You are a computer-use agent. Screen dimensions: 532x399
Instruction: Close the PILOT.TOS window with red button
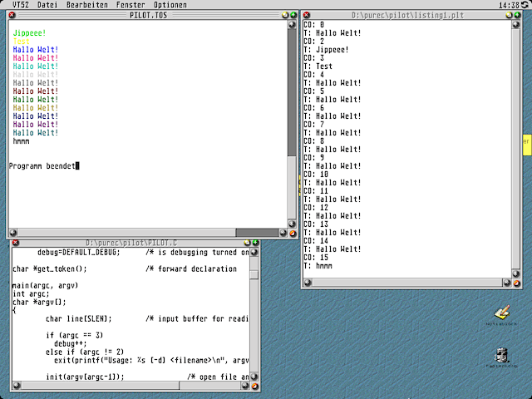click(13, 15)
